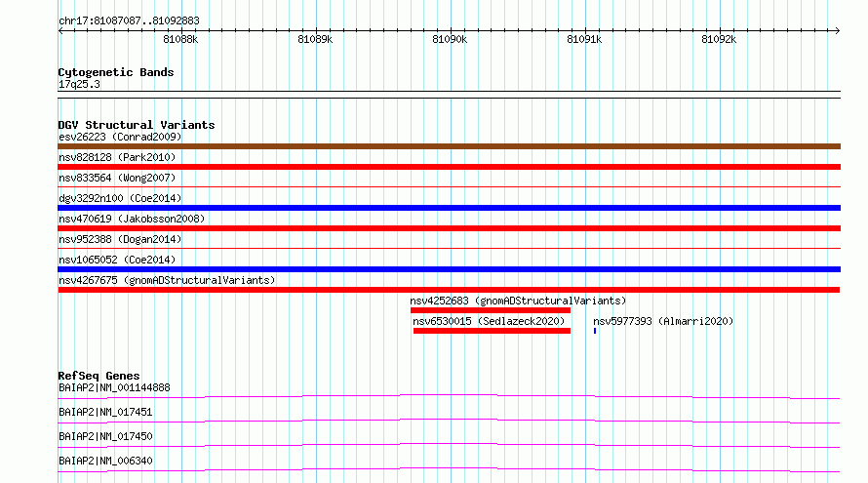The width and height of the screenshot is (868, 483).
Task: Click the 81089k ruler tick label
Action: tap(315, 39)
